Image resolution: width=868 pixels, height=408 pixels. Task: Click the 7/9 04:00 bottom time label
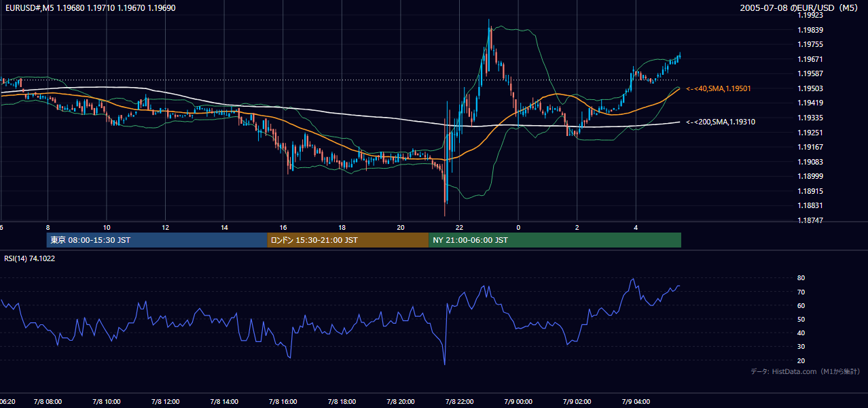(x=636, y=402)
